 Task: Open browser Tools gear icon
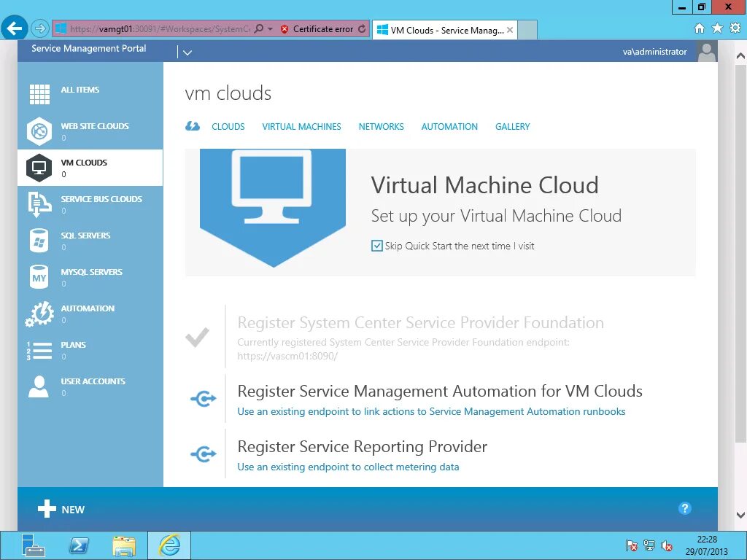click(735, 28)
